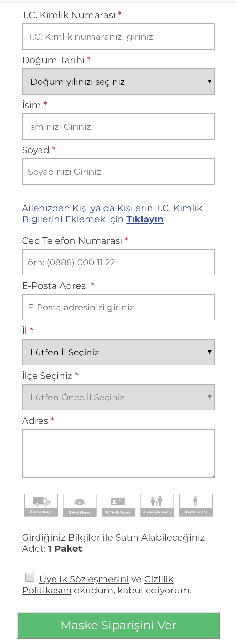
Task: Focus the T.C. Kimlik Numarası field
Action: point(118,37)
